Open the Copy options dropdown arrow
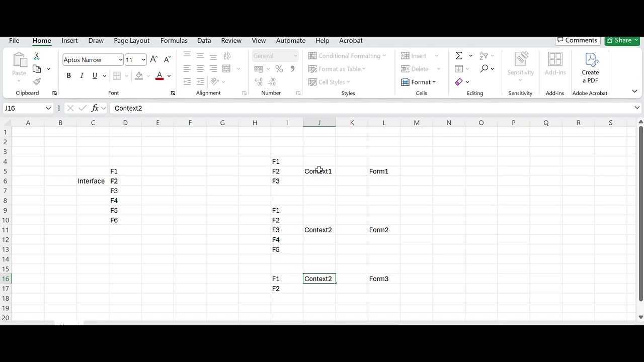The height and width of the screenshot is (362, 644). point(48,69)
